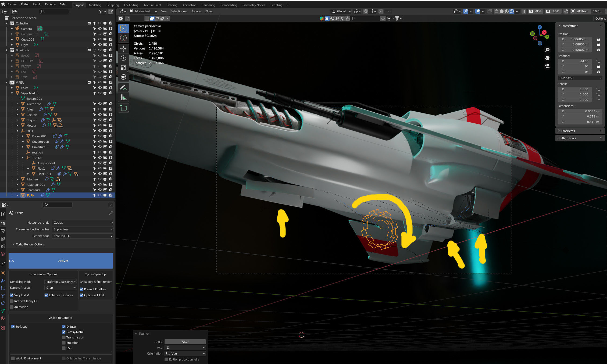Uncheck the Very Dirty! checkbox
Screen dimensions: 607x364
[x=12, y=295]
